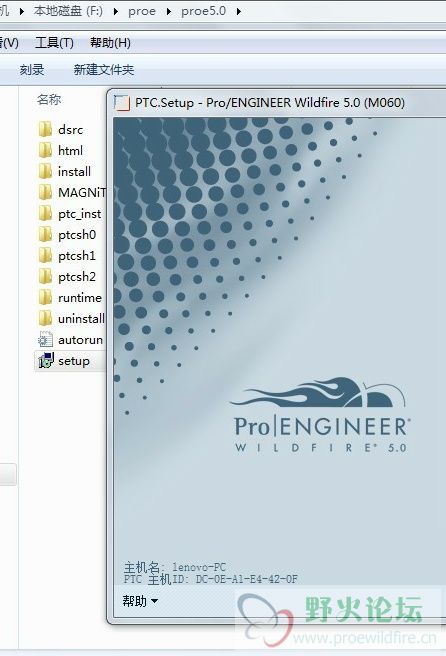Click the dsrc folder icon

tap(45, 129)
